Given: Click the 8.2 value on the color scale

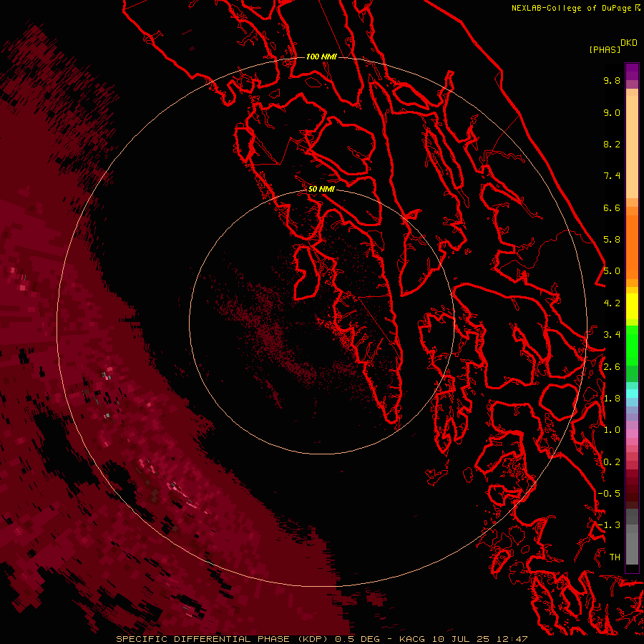Looking at the screenshot, I should point(612,144).
